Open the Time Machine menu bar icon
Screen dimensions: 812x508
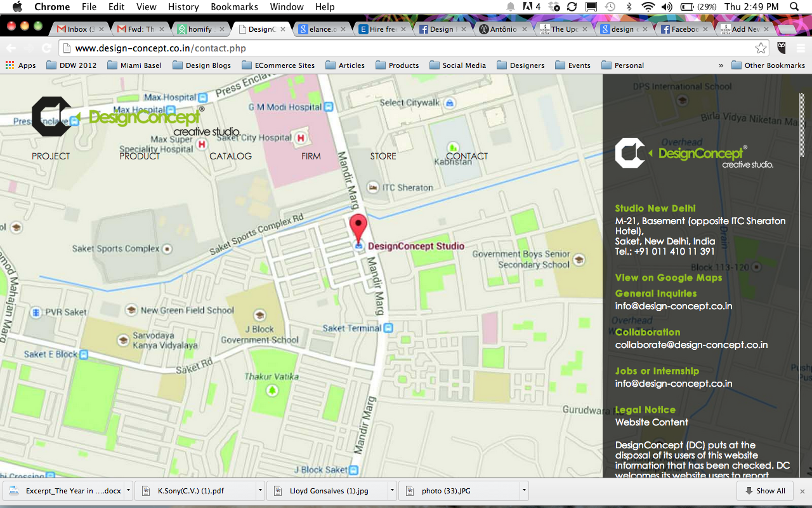[x=610, y=7]
